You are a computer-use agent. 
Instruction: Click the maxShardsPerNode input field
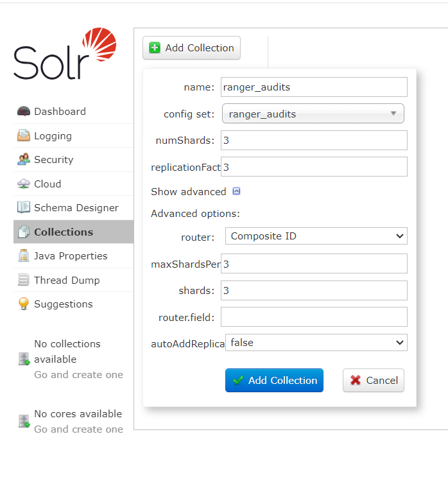coord(314,264)
